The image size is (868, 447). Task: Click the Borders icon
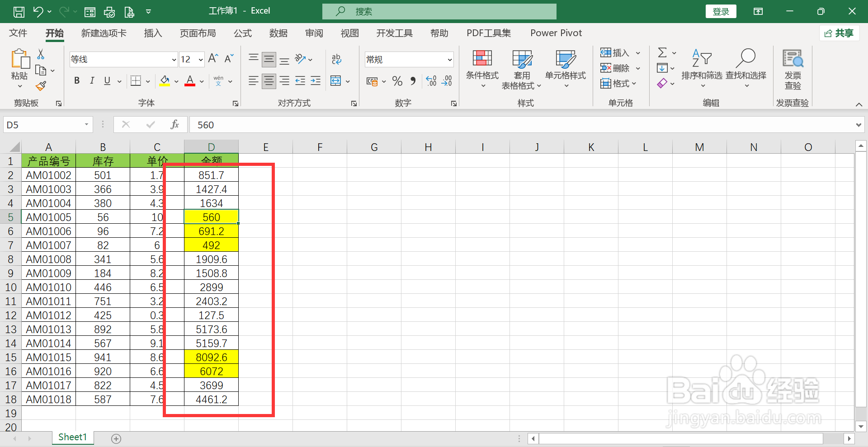point(136,81)
